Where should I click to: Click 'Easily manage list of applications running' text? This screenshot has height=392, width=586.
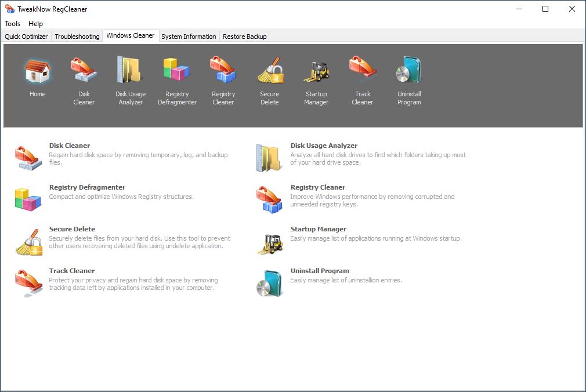(x=376, y=238)
